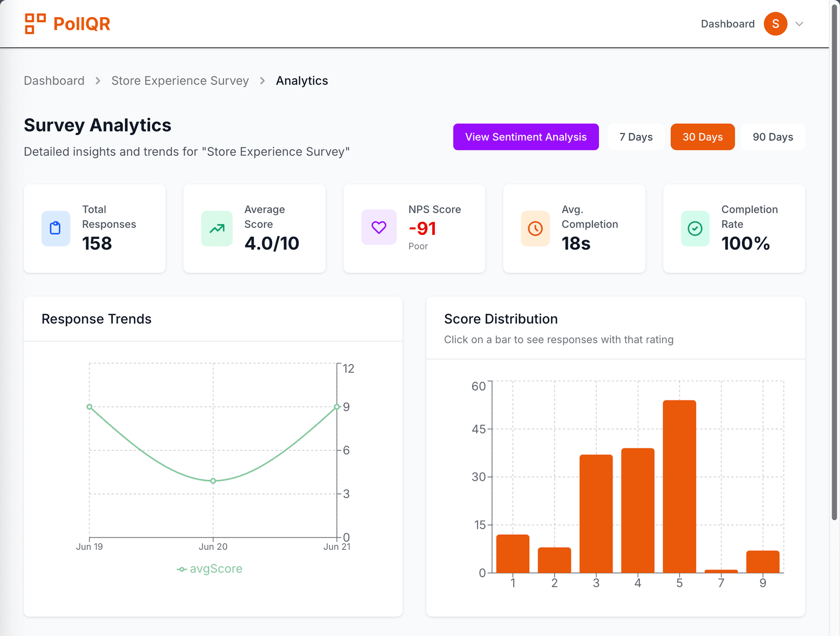The width and height of the screenshot is (840, 636).
Task: Click the heart icon on NPS Score card
Action: (x=378, y=227)
